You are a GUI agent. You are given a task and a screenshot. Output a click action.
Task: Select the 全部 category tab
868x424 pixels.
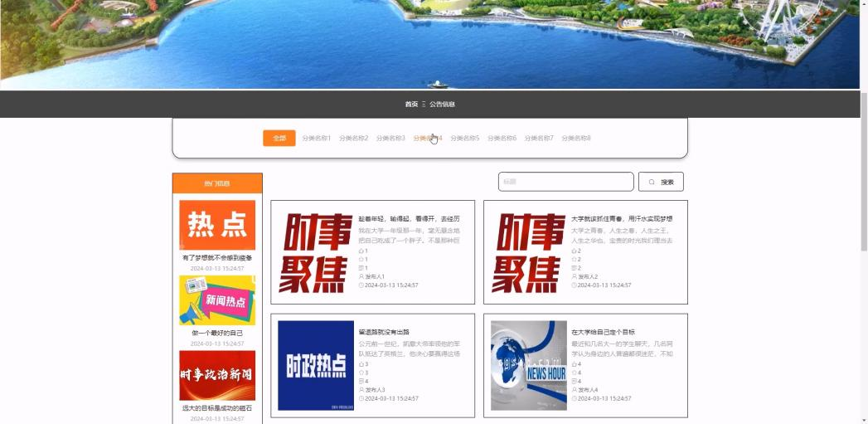279,138
